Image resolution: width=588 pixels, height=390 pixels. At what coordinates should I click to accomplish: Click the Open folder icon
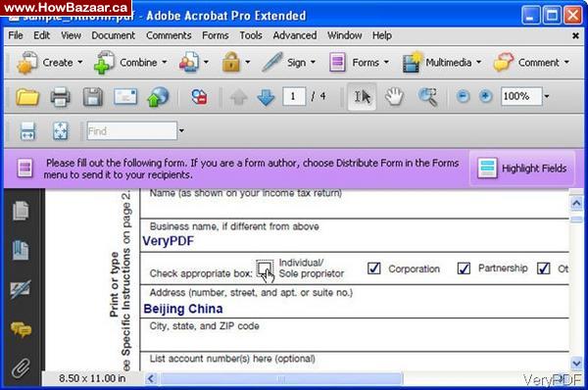[x=27, y=97]
